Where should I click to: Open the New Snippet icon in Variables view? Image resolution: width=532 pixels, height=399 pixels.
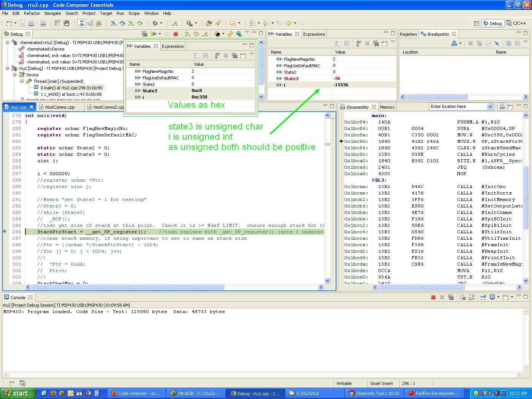pos(384,43)
